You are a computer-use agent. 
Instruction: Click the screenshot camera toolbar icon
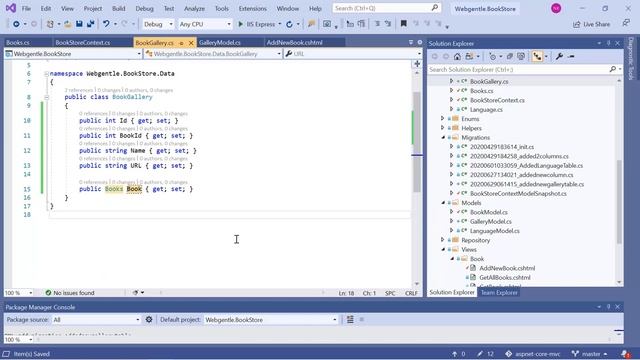point(327,24)
